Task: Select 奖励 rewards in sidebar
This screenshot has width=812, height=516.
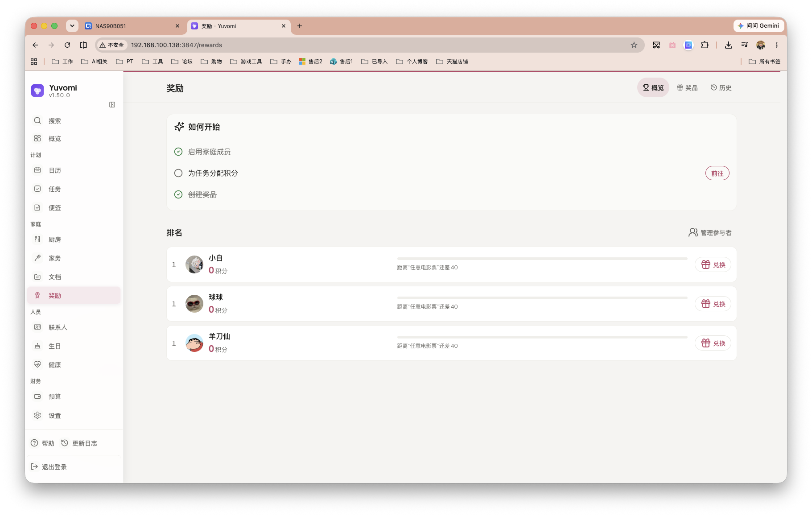Action: [74, 296]
